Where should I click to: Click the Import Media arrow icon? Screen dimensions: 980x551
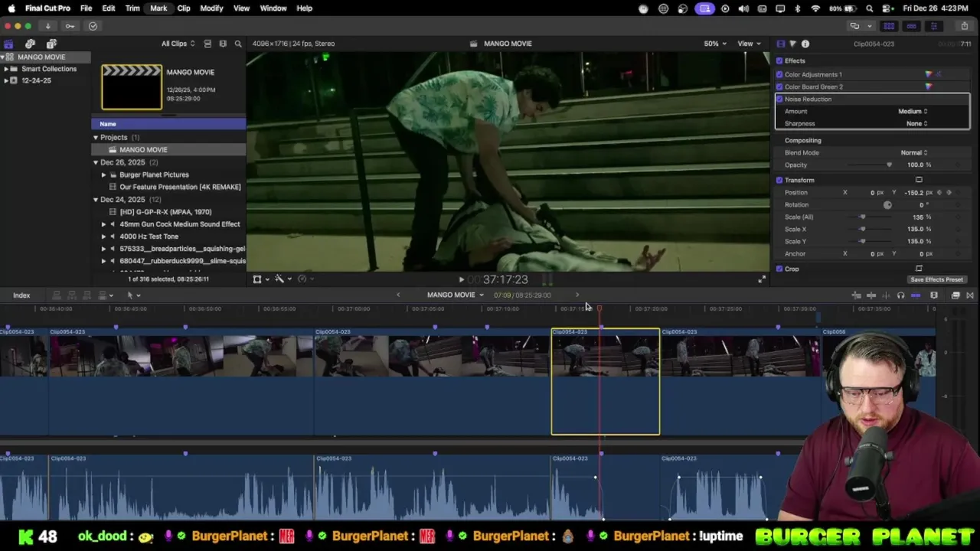[x=47, y=26]
